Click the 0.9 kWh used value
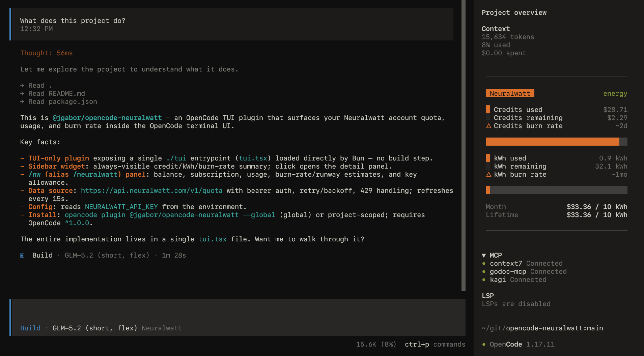The height and width of the screenshot is (356, 644). [x=613, y=158]
